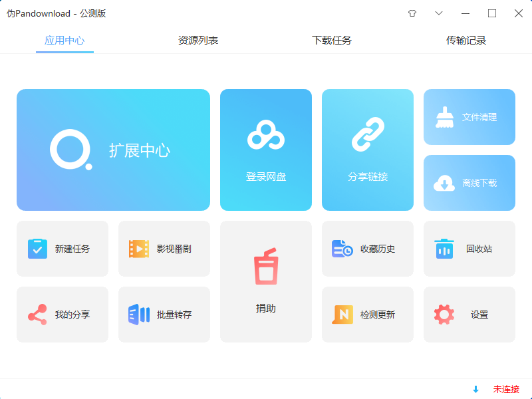Open 分享链接 to parse a share link
The width and height of the screenshot is (532, 399).
368,150
